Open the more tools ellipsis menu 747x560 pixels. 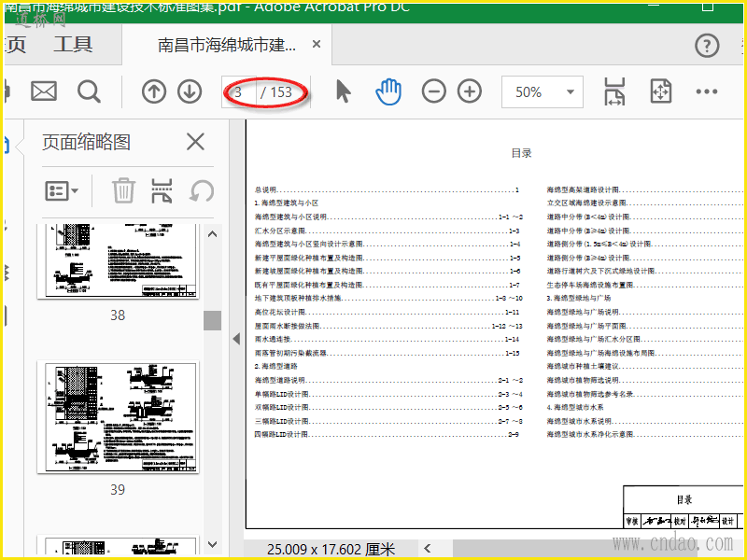click(x=707, y=91)
